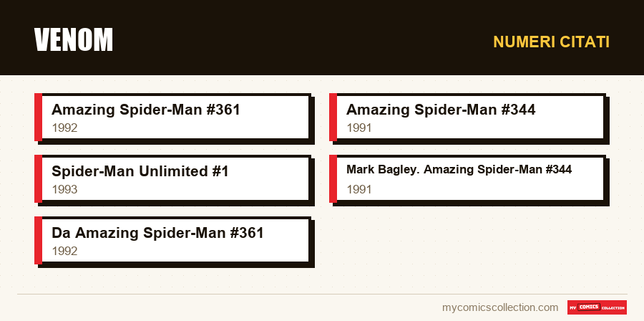Select the NUMERI CITATI header label

(x=551, y=42)
